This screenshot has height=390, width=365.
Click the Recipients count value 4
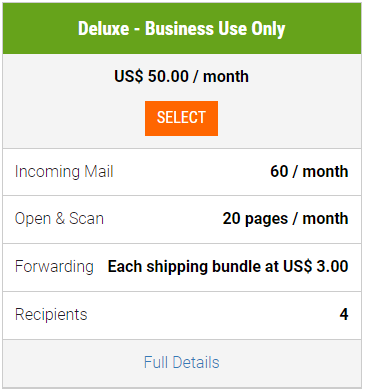344,314
